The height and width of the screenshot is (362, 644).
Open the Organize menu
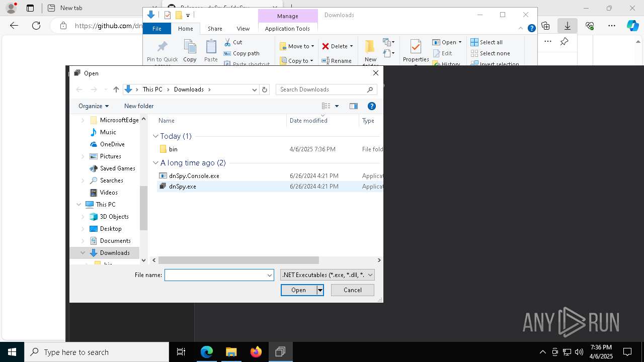click(94, 106)
